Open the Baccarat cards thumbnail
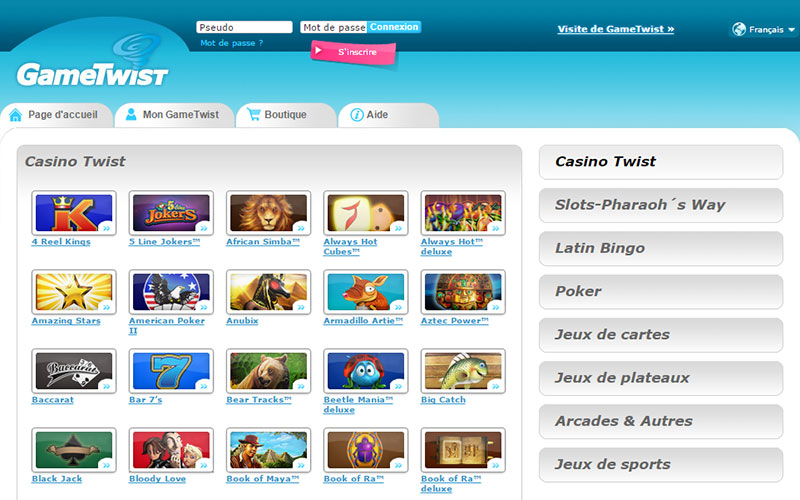The image size is (800, 500). coord(74,371)
